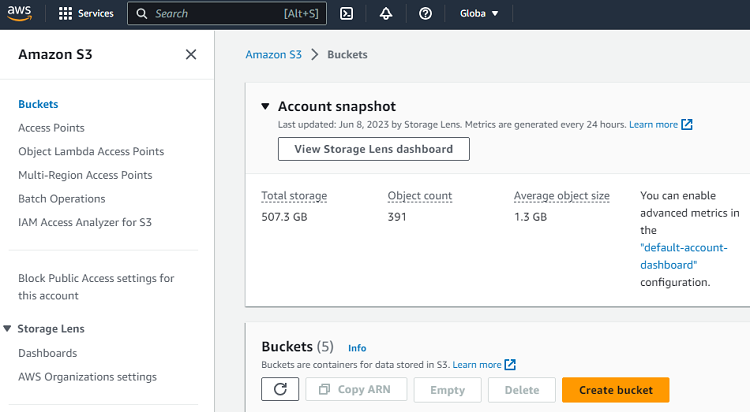
Task: Open Batch Operations from sidebar
Action: point(61,199)
